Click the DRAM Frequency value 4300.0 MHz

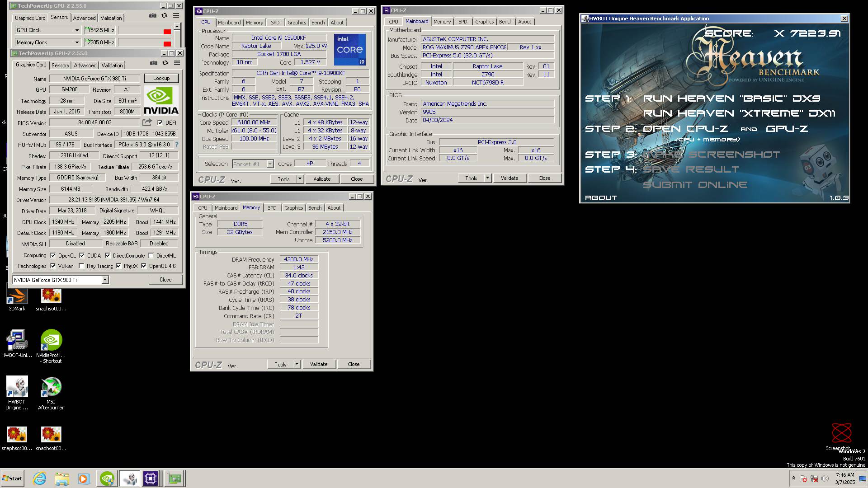click(299, 259)
